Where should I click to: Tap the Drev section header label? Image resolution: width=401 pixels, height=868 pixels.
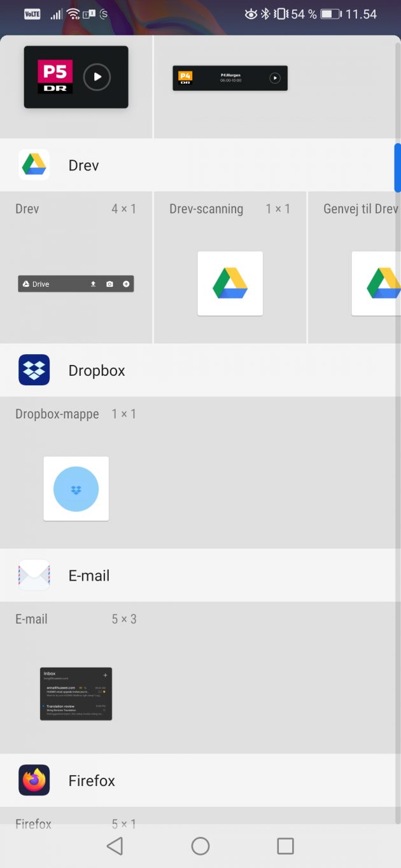click(x=83, y=165)
